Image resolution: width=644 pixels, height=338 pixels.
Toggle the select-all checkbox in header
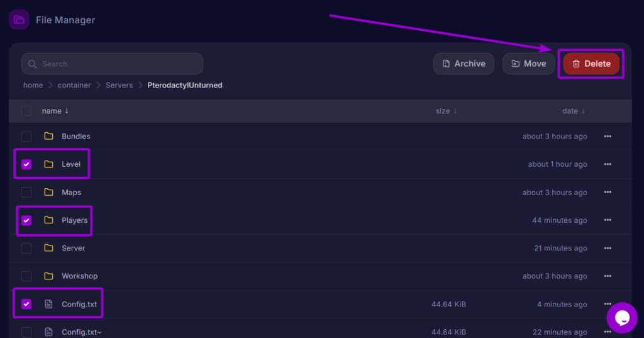pyautogui.click(x=26, y=111)
